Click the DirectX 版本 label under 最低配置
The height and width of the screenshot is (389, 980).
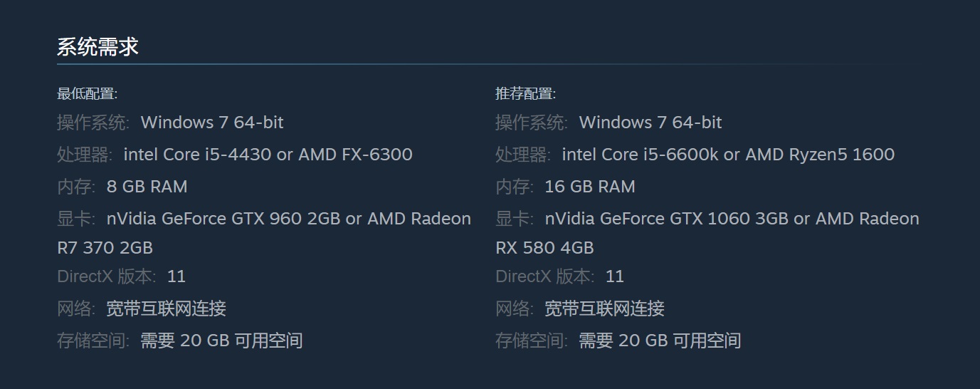tap(107, 276)
